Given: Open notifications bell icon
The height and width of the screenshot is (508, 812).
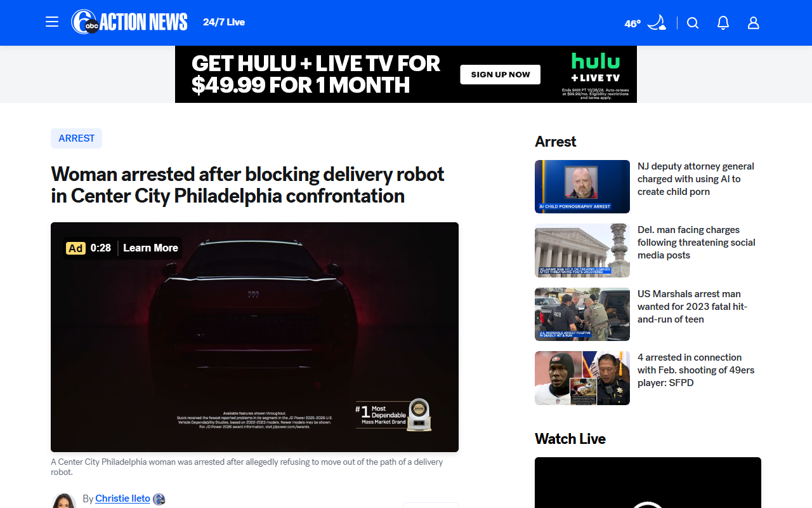Looking at the screenshot, I should click(x=723, y=23).
